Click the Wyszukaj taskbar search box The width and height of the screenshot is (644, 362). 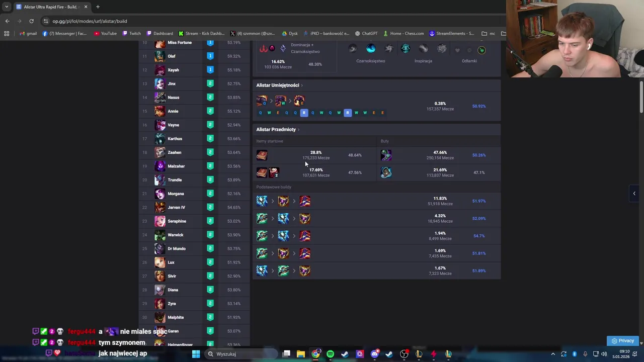pos(240,354)
